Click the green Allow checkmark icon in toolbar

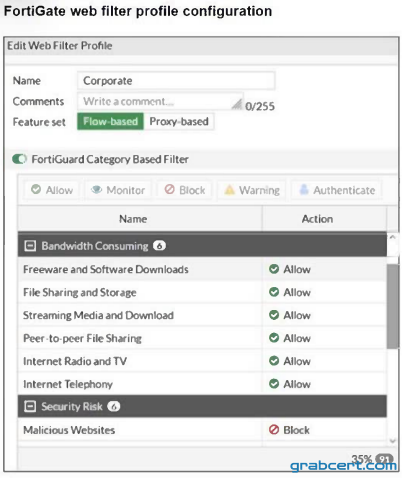36,190
